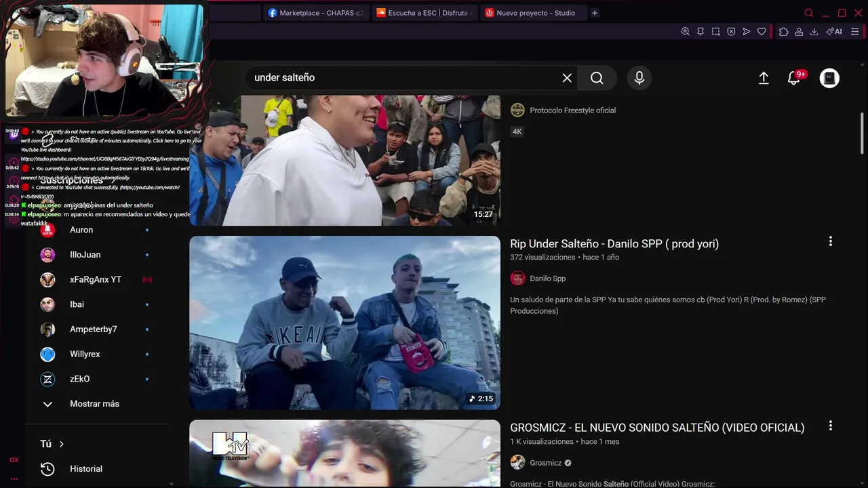
Task: Open the GROSMICZ video thumbnail
Action: 344,453
